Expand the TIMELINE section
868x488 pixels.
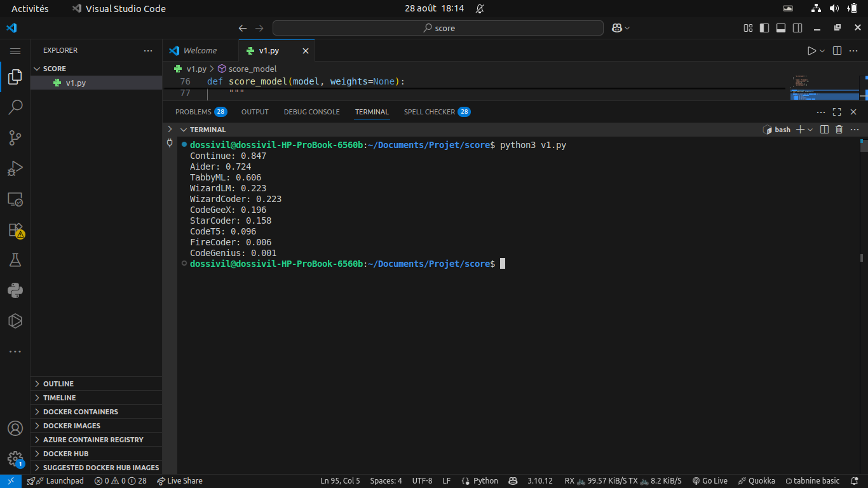(x=96, y=398)
